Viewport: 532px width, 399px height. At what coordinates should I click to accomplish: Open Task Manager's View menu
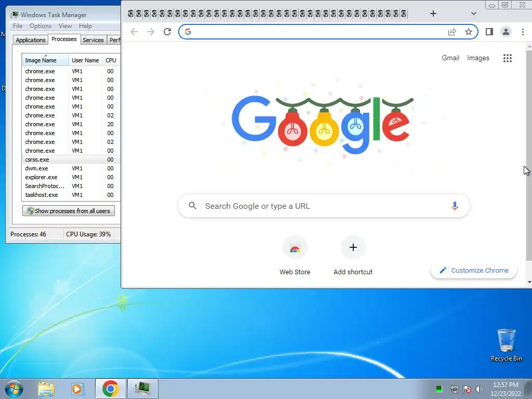(65, 26)
